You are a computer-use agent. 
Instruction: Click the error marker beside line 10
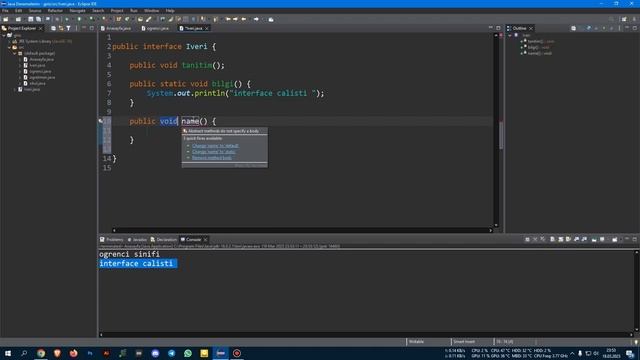101,121
